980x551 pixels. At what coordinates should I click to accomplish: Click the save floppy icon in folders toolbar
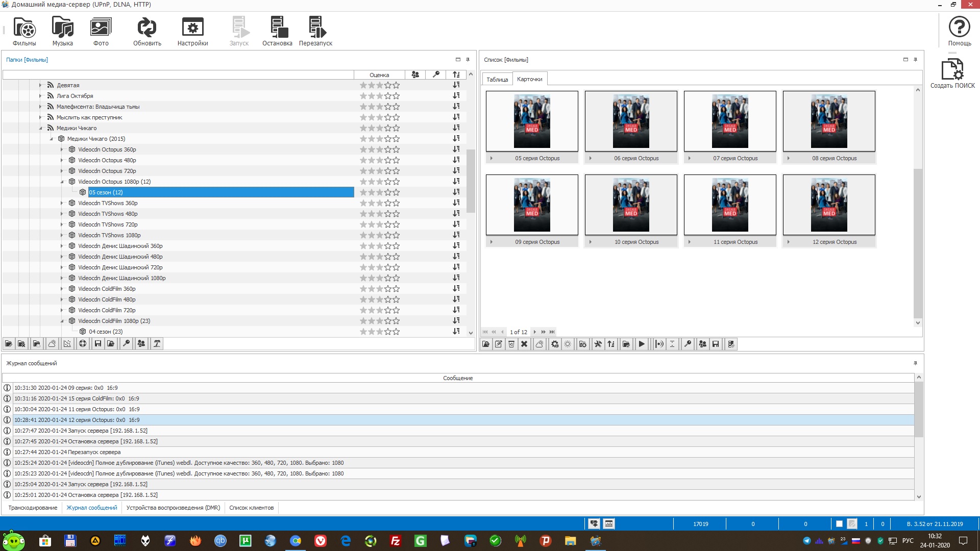[98, 344]
